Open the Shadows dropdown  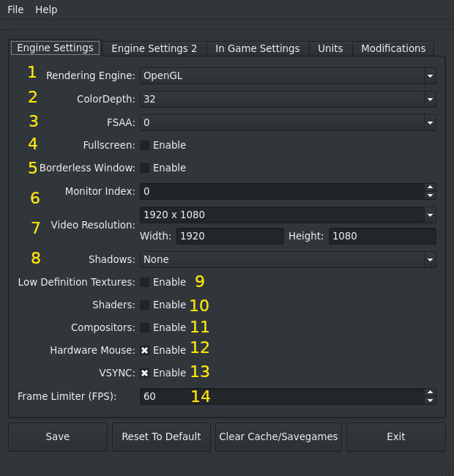(287, 259)
